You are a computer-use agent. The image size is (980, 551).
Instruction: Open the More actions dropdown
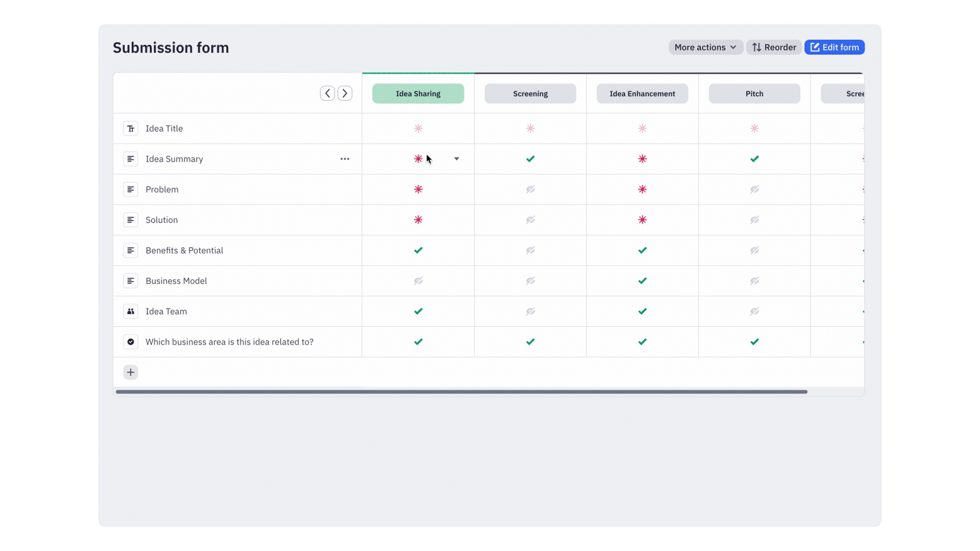coord(705,47)
